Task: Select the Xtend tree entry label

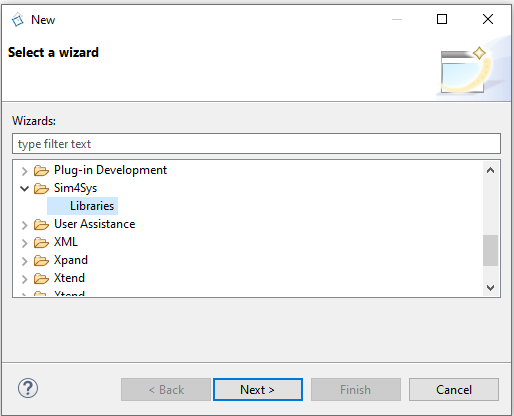Action: click(x=69, y=278)
